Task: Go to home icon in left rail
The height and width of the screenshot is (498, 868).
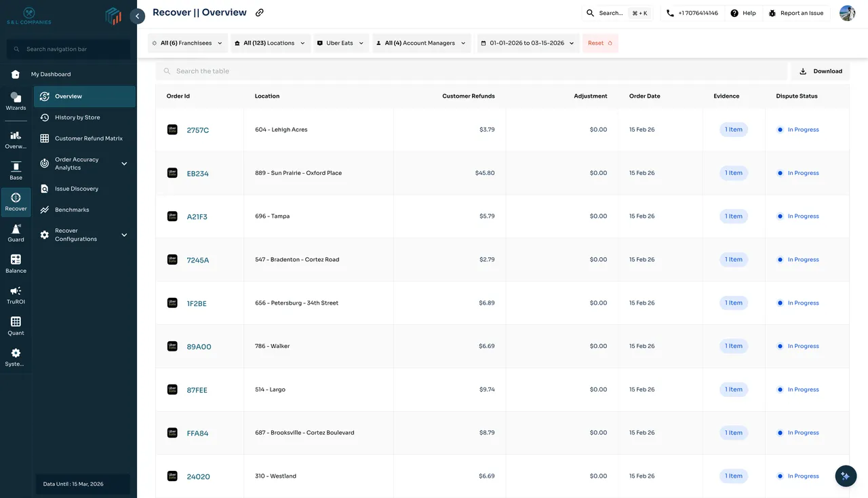Action: [16, 74]
